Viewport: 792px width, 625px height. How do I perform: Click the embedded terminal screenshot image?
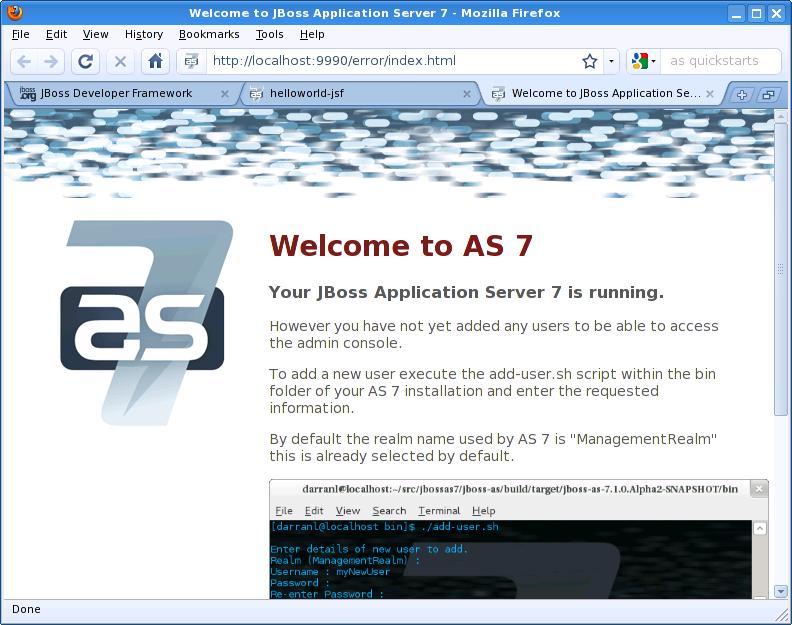pyautogui.click(x=519, y=539)
